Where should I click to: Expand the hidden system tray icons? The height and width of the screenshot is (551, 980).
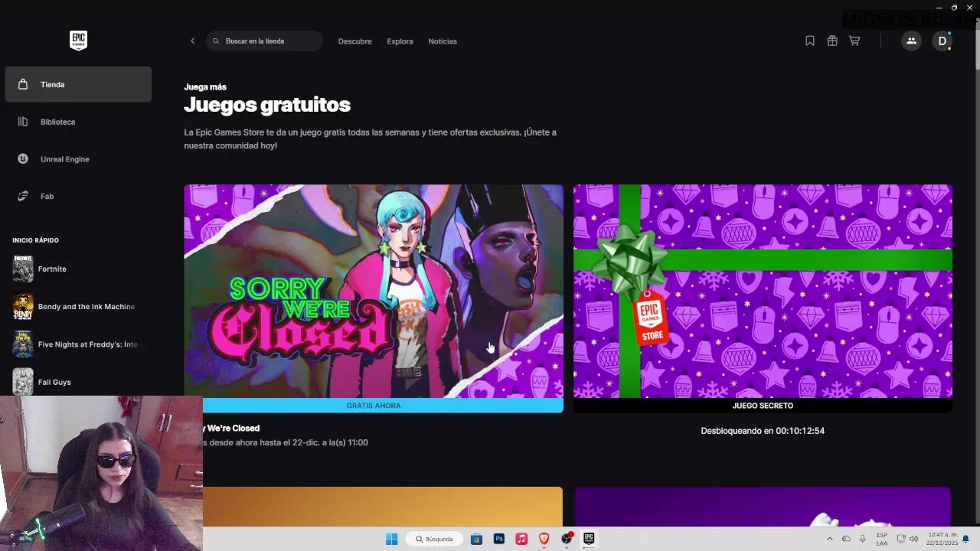(x=829, y=539)
